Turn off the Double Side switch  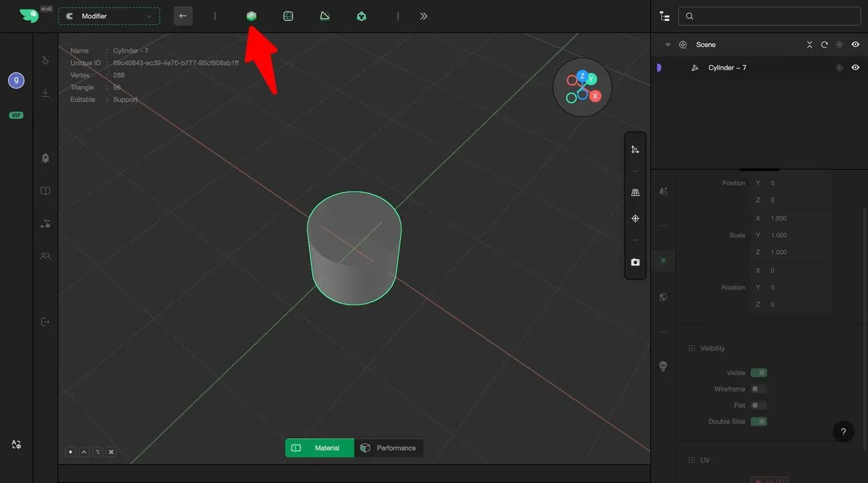pos(758,422)
